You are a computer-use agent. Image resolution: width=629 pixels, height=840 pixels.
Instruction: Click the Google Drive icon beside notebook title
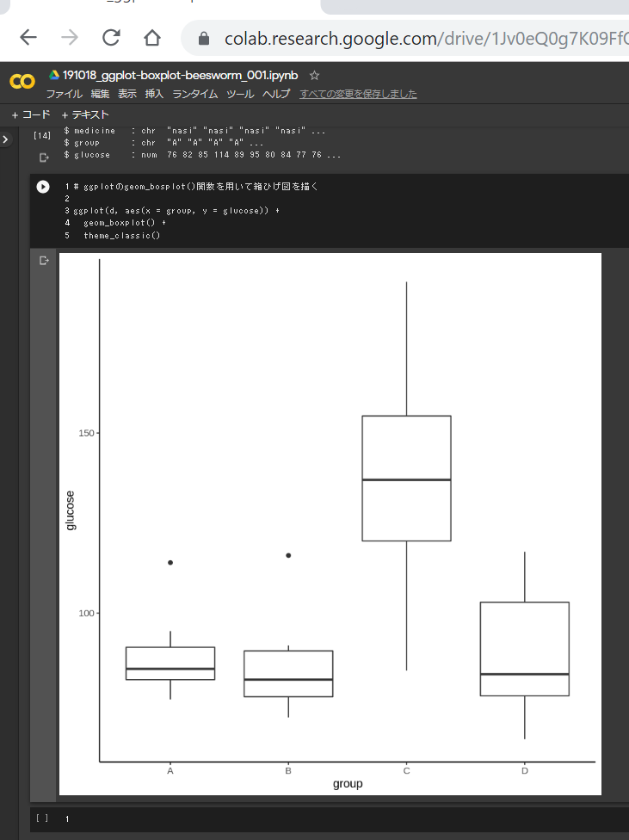point(53,76)
